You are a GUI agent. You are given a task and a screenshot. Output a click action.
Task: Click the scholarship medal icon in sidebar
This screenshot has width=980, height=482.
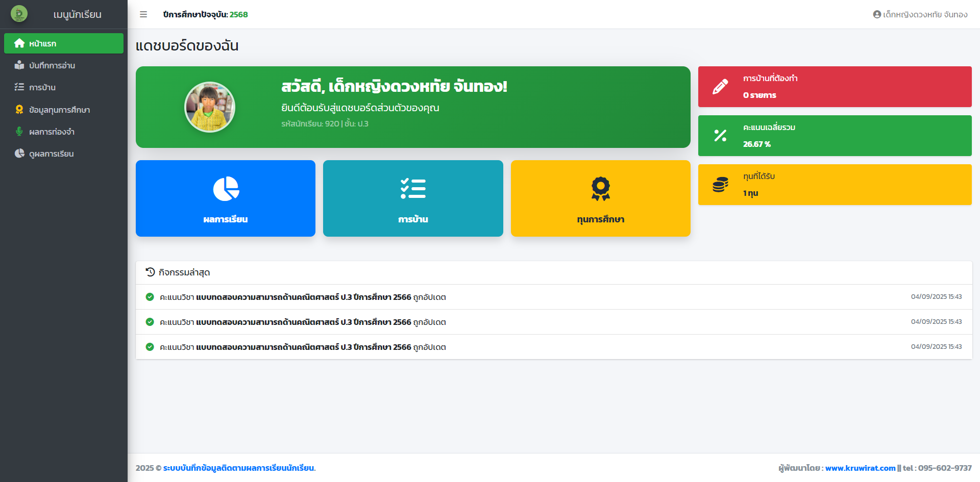pos(19,109)
